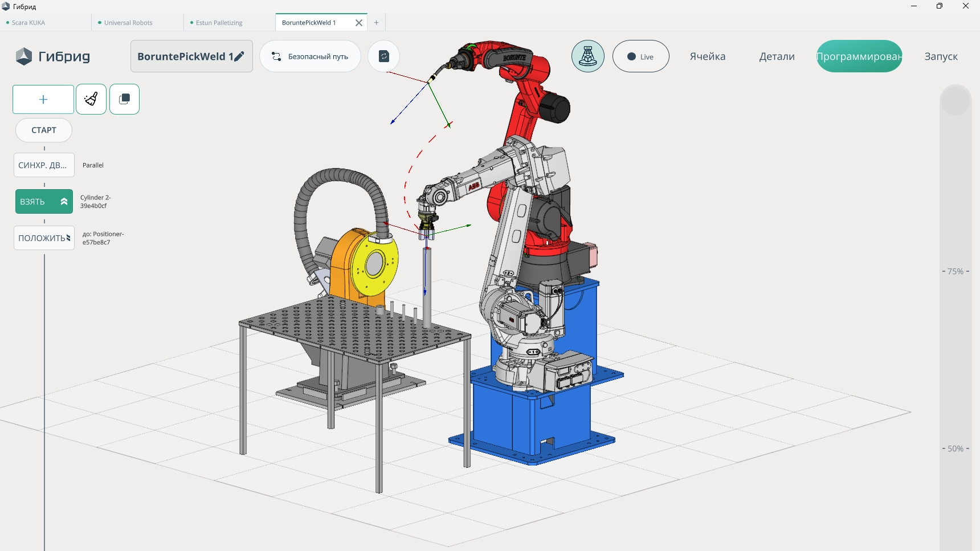
Task: Click the speed slider at 75% mark
Action: (955, 272)
